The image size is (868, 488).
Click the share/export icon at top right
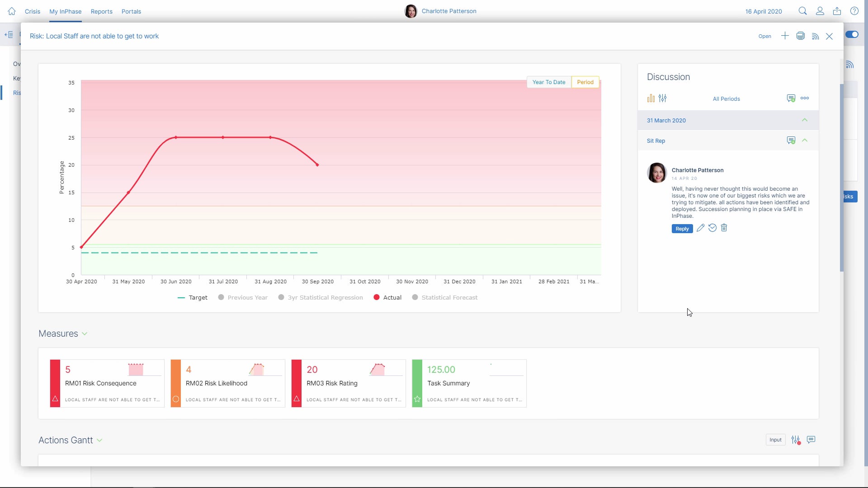[x=837, y=11]
